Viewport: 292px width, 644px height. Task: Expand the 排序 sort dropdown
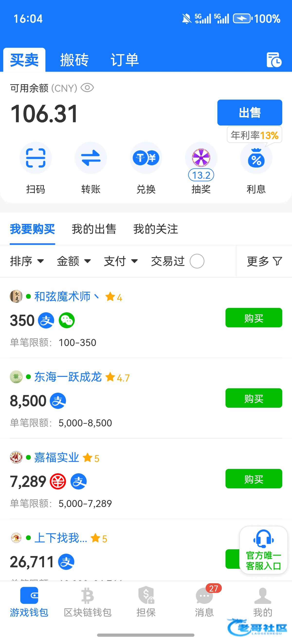(27, 261)
